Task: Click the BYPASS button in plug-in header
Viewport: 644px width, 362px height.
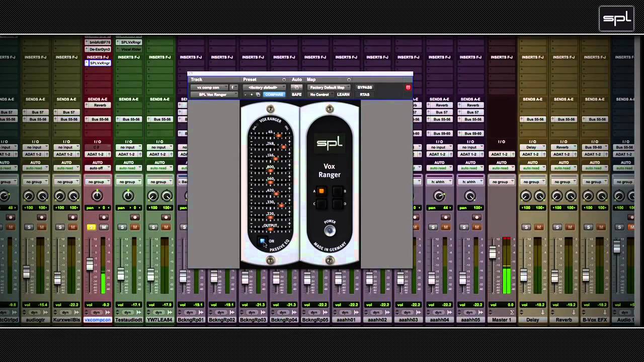Action: tap(365, 87)
